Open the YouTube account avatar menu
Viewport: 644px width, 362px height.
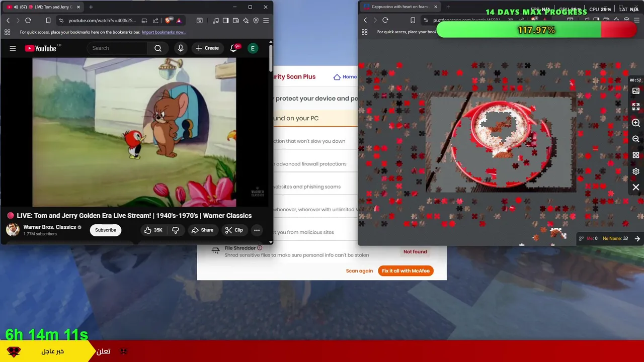point(253,48)
